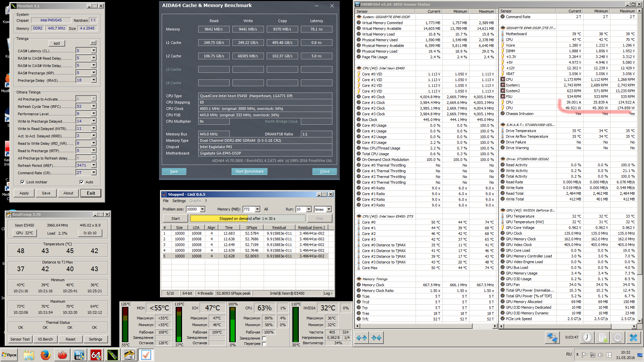
Task: Open HWiNFO sensor settings gear icon
Action: click(x=618, y=338)
